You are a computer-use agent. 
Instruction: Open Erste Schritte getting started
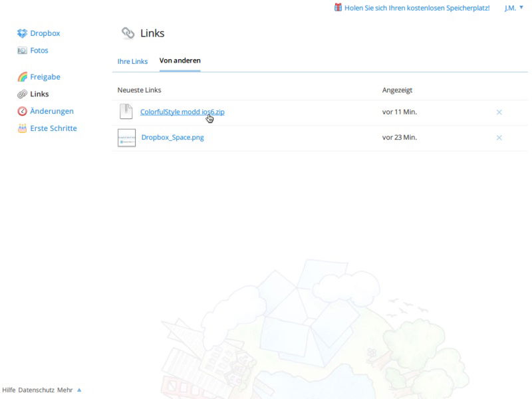coord(53,128)
